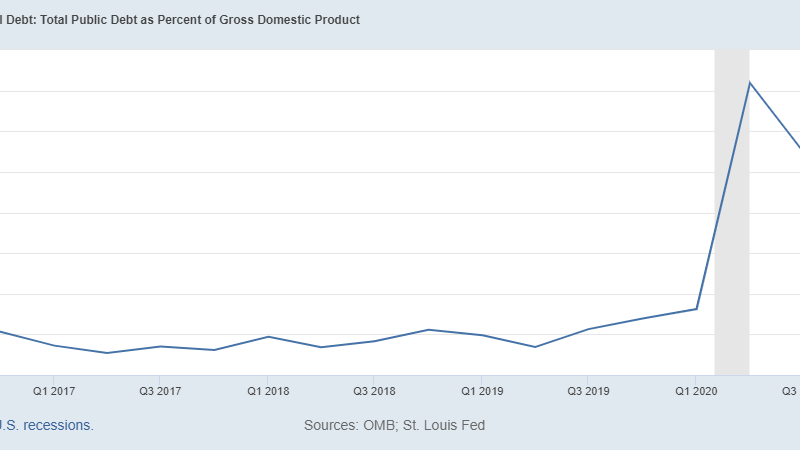Select the Q1 2019 axis label

[482, 390]
